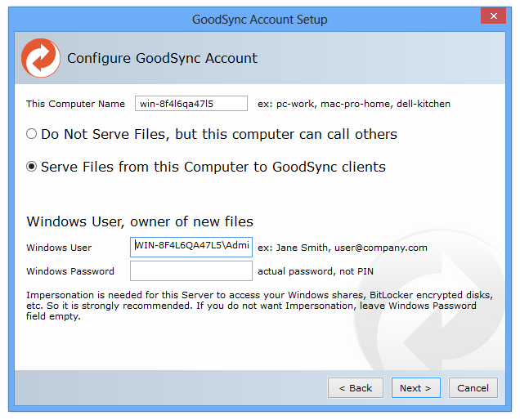Click the GoodSync Account Setup title bar
Screen dimensions: 520x420
click(x=259, y=19)
